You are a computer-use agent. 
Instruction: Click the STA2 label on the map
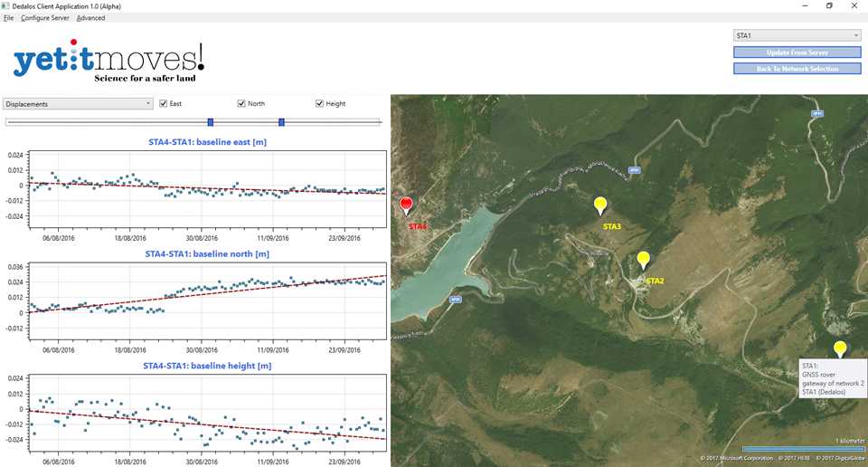[x=655, y=281]
